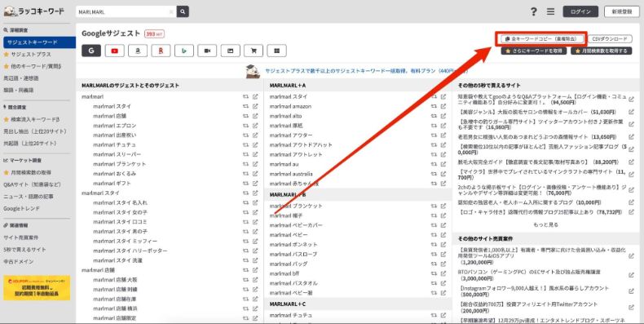Open external link icon for marlmarl エプロン
Image resolution: width=644 pixels, height=324 pixels.
click(255, 126)
